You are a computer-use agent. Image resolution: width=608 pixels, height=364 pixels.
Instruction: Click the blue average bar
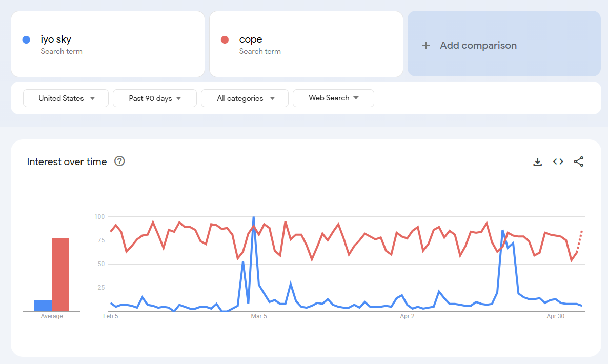pos(43,306)
